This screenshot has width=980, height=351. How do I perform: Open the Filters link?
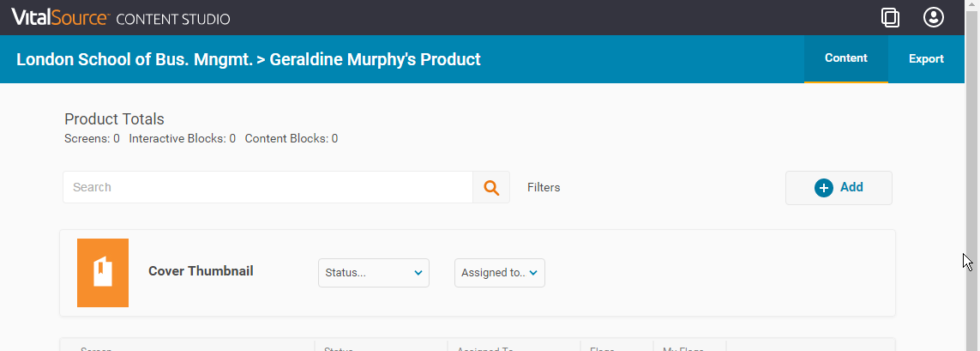pos(544,187)
